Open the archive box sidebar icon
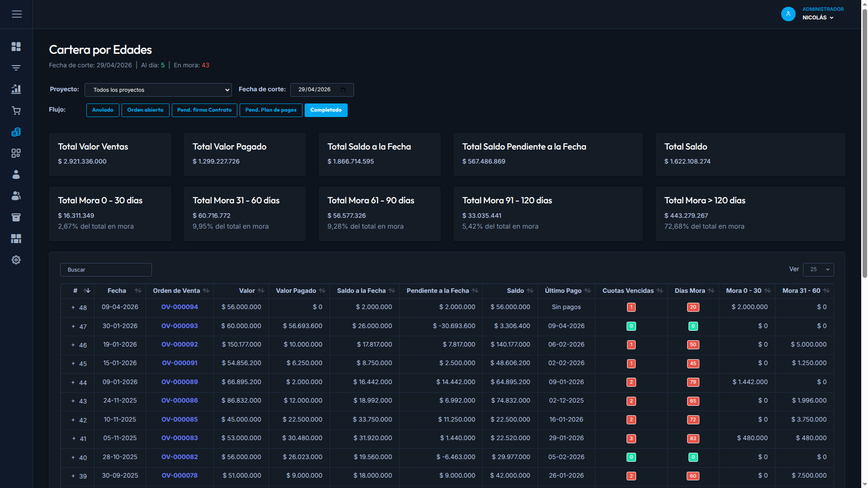The height and width of the screenshot is (488, 868). (x=16, y=217)
